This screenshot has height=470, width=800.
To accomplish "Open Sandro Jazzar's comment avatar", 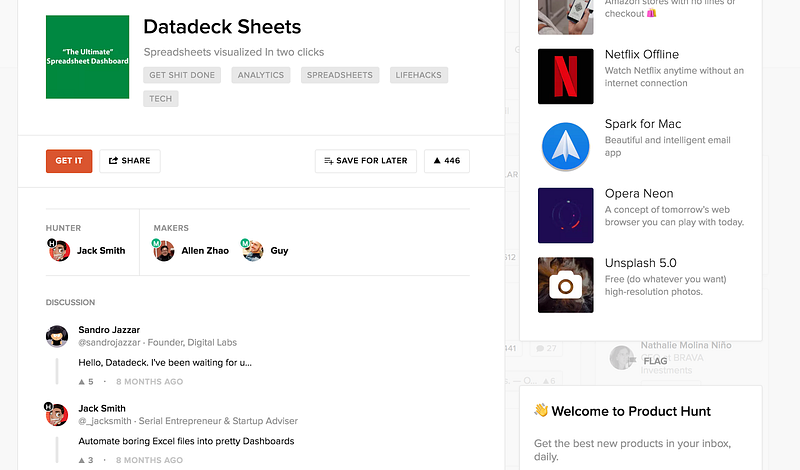I will pos(57,337).
